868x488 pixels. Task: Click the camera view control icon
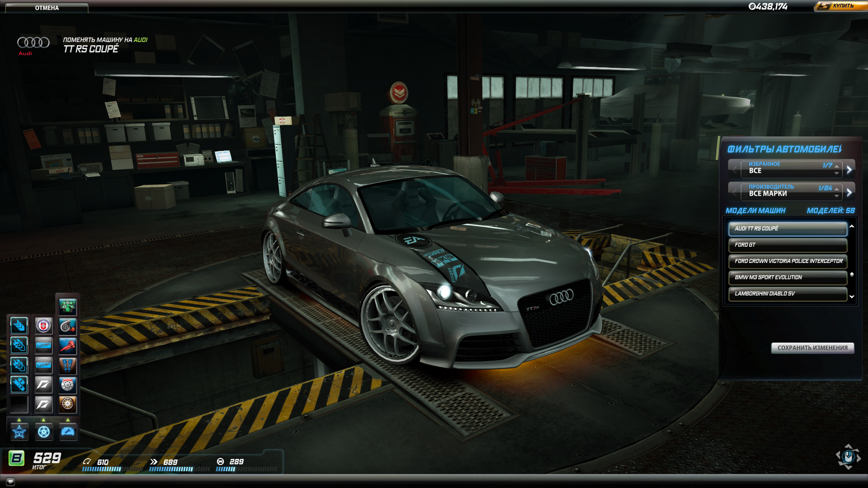tap(848, 457)
